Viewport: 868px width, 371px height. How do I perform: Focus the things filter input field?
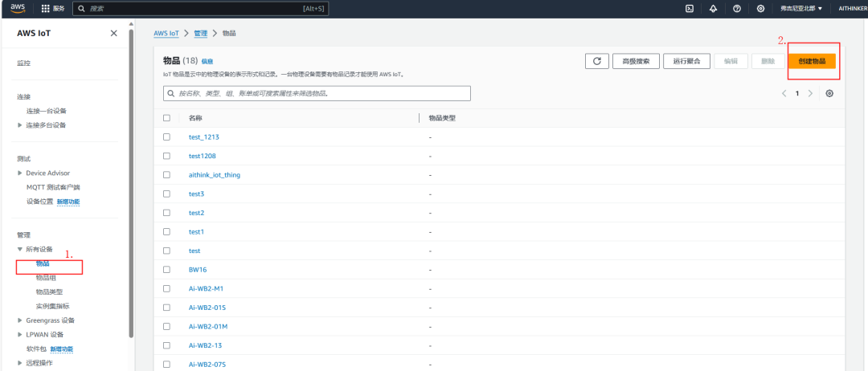click(x=317, y=93)
